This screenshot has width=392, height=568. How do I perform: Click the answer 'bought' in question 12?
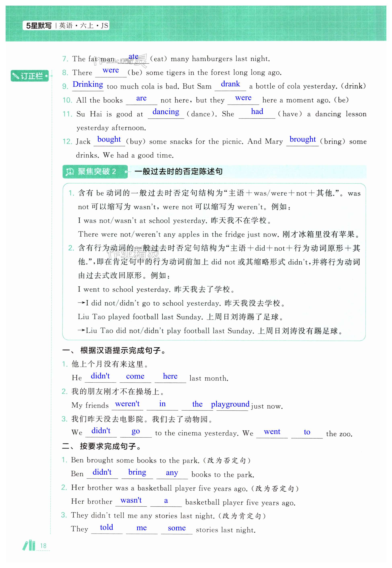pos(109,139)
